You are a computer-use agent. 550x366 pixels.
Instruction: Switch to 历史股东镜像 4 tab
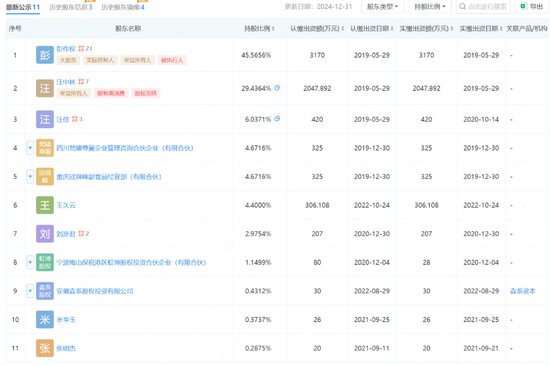[x=123, y=7]
